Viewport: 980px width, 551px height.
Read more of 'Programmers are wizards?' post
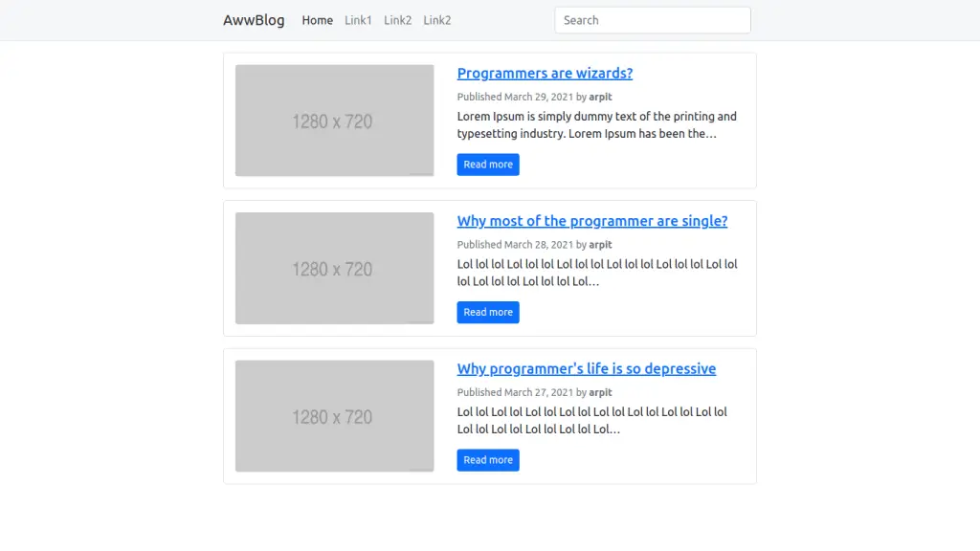(x=488, y=165)
